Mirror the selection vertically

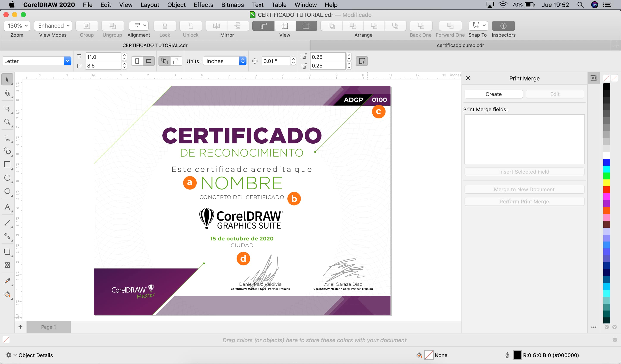pyautogui.click(x=238, y=26)
